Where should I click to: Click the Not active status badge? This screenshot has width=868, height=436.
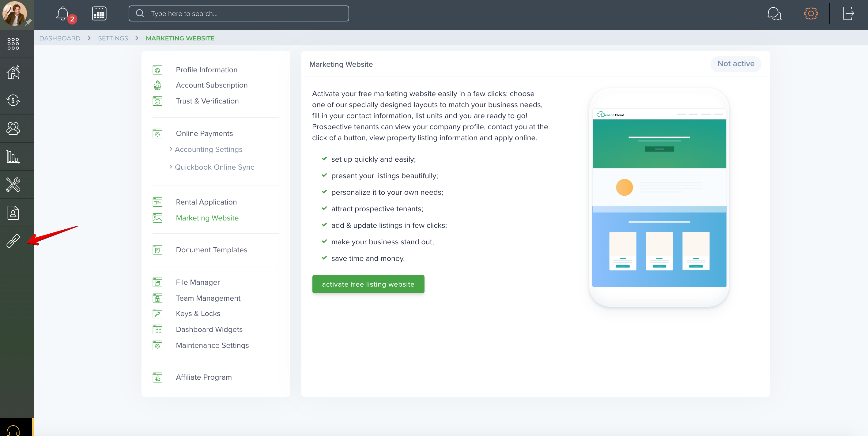coord(736,64)
